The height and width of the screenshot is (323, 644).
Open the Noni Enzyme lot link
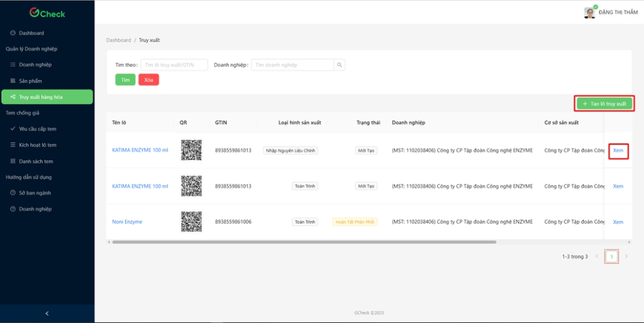click(127, 221)
